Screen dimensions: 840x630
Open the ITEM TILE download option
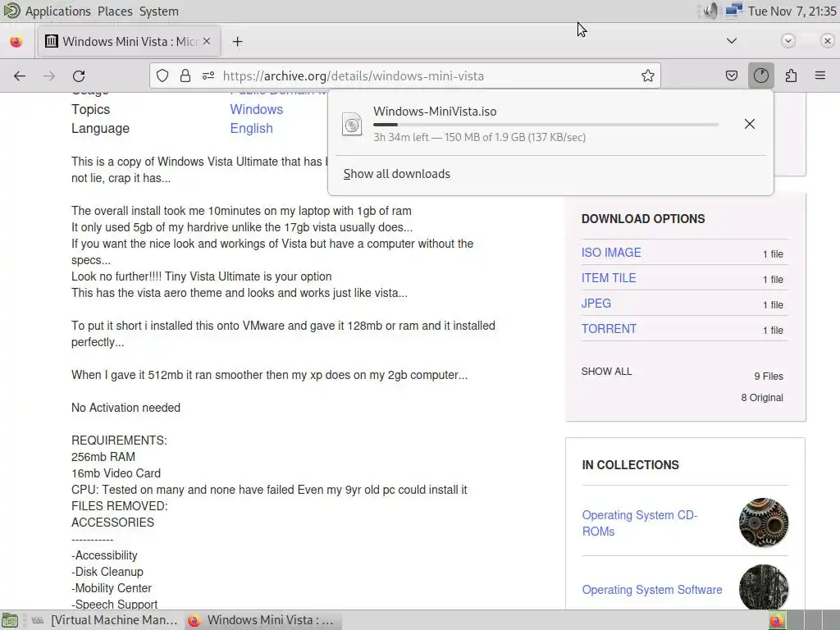[609, 278]
